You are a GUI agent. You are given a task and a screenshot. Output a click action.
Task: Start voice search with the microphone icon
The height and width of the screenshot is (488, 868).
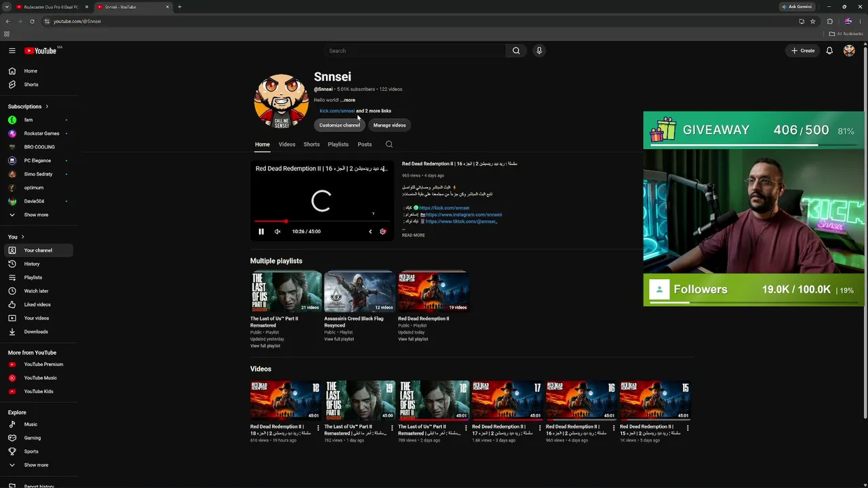coord(539,51)
